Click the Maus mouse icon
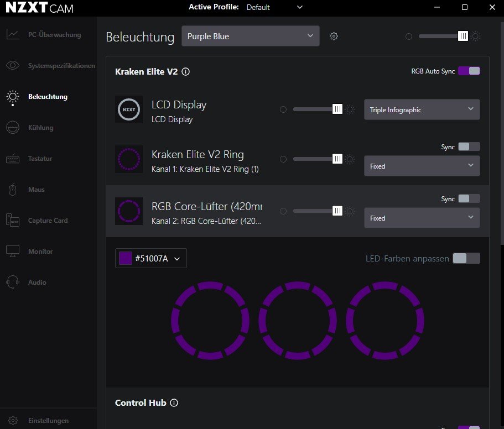 coord(13,190)
